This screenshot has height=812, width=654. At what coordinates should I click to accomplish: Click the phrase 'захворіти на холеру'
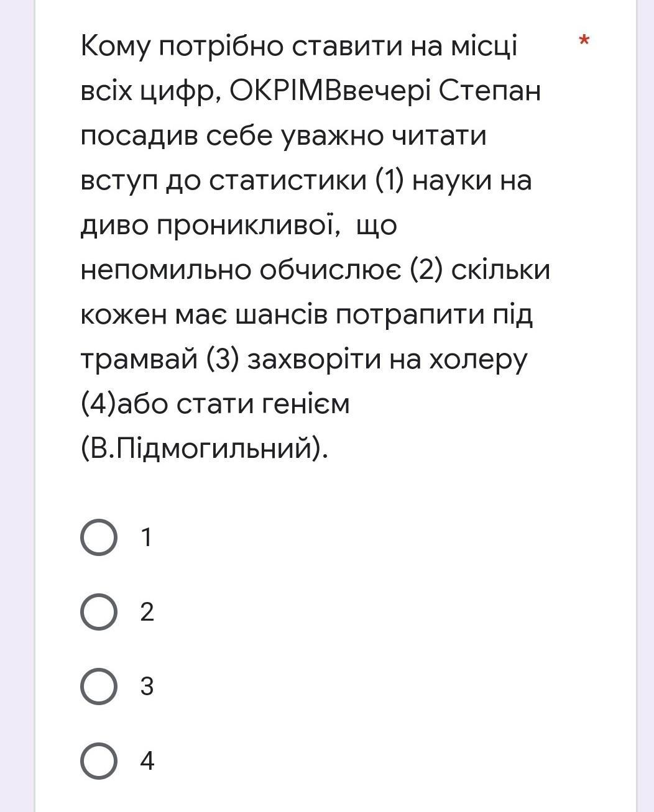tap(387, 360)
